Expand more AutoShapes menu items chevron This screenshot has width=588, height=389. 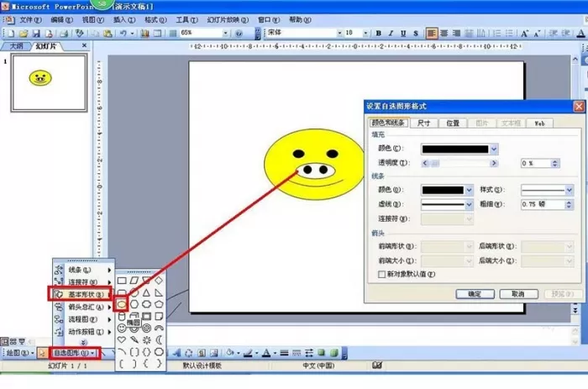click(84, 343)
